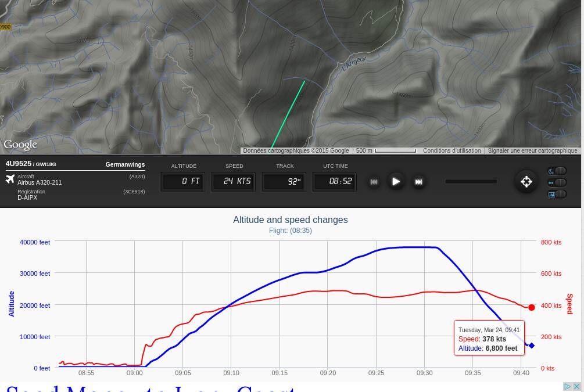Click the airplane icon beside Aircraft
Image resolution: width=584 pixels, height=392 pixels.
tap(10, 179)
